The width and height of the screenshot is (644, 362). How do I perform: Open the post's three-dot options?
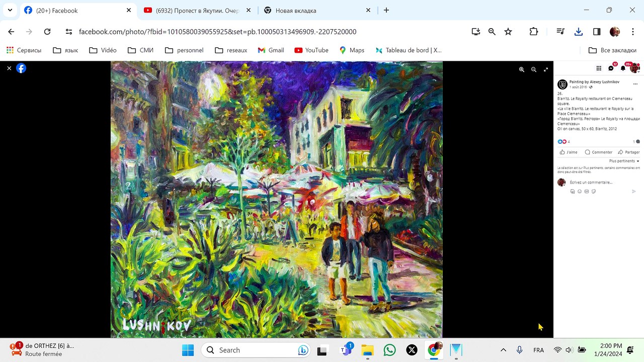(635, 84)
